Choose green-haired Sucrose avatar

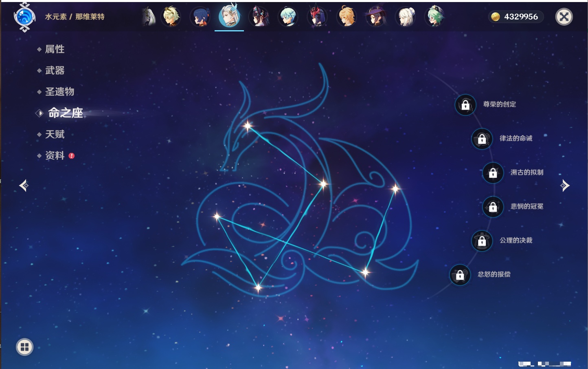(x=434, y=17)
